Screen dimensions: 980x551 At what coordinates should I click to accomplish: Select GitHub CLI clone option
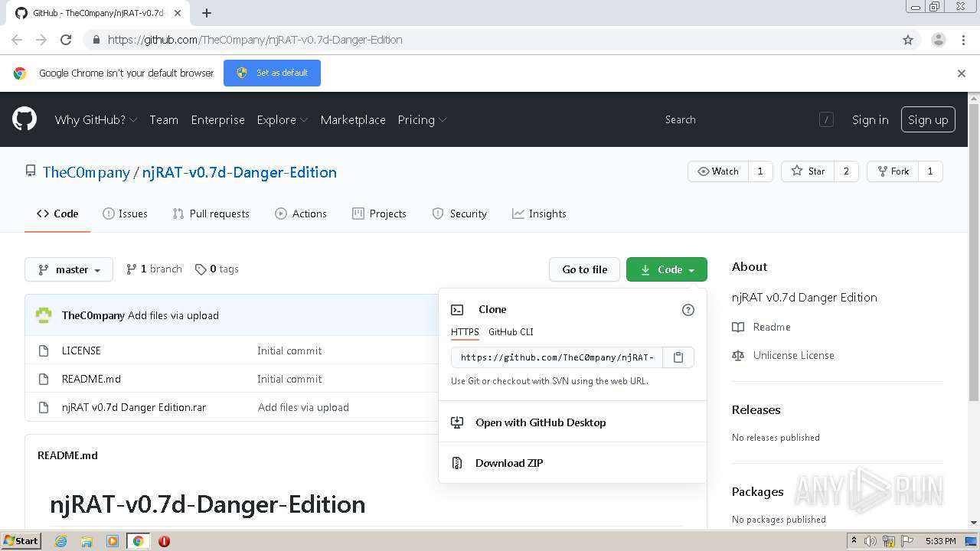pos(511,331)
